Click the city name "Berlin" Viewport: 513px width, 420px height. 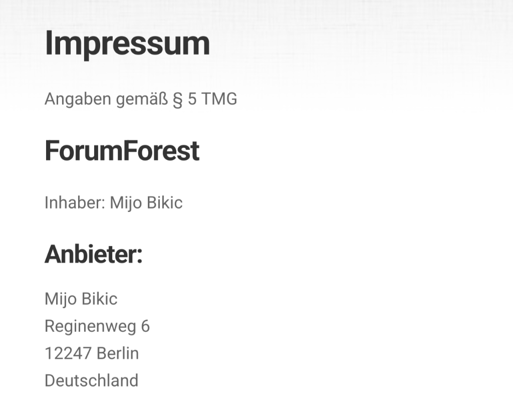click(118, 353)
